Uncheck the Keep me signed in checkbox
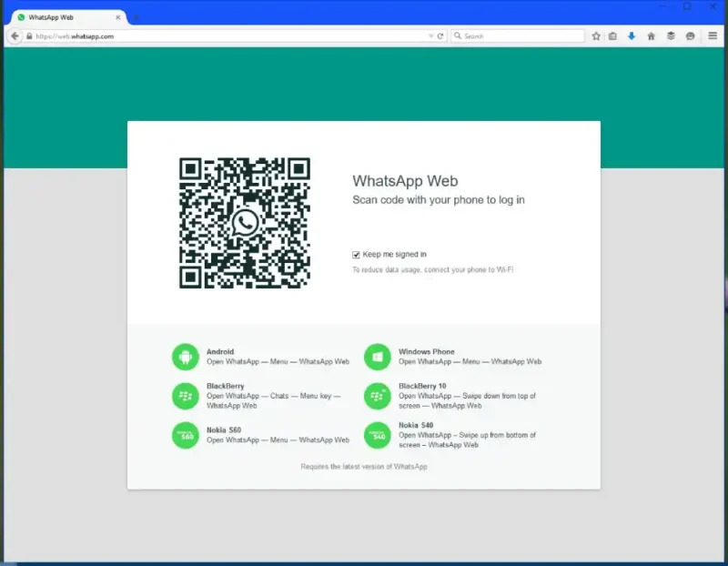Viewport: 728px width, 566px height. [x=356, y=255]
